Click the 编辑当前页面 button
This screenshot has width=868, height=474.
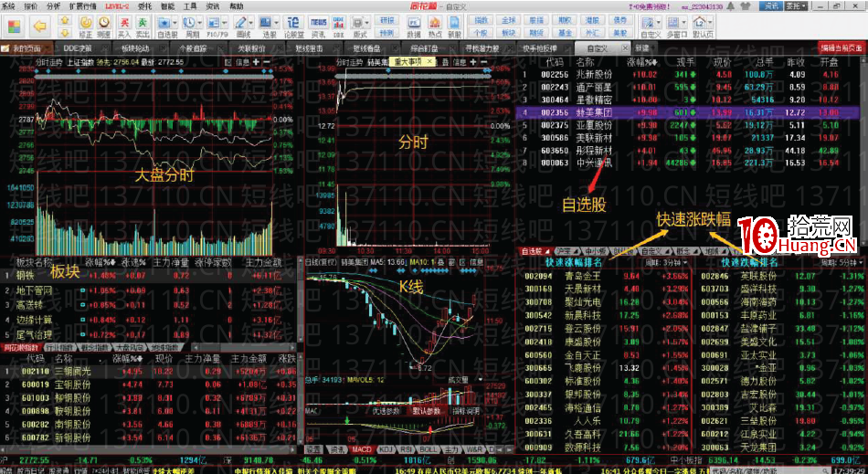(841, 48)
